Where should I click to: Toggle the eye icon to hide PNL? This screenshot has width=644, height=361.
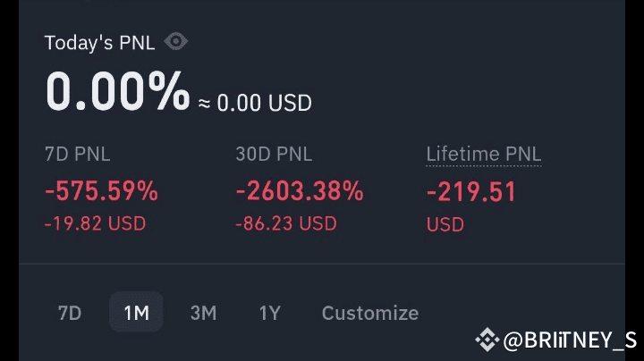pyautogui.click(x=176, y=42)
